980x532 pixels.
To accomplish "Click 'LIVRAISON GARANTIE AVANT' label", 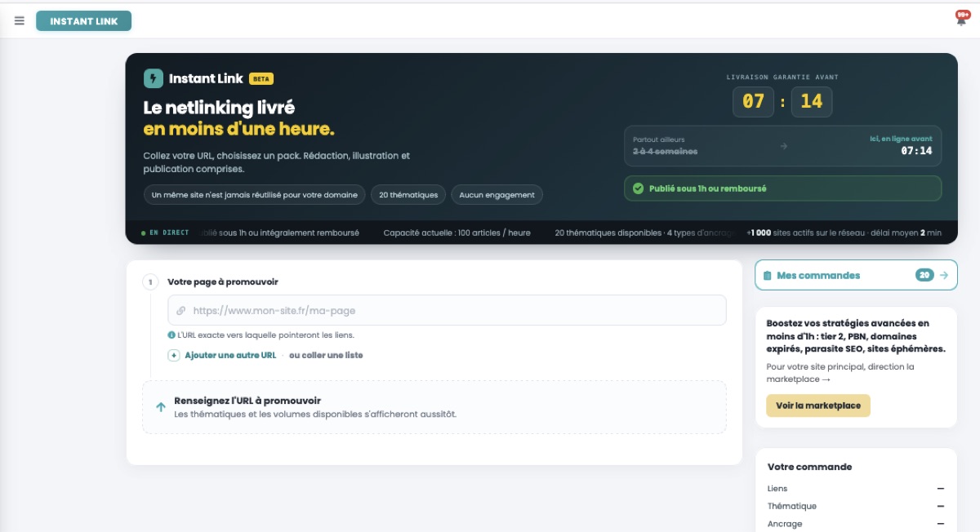I will [782, 78].
